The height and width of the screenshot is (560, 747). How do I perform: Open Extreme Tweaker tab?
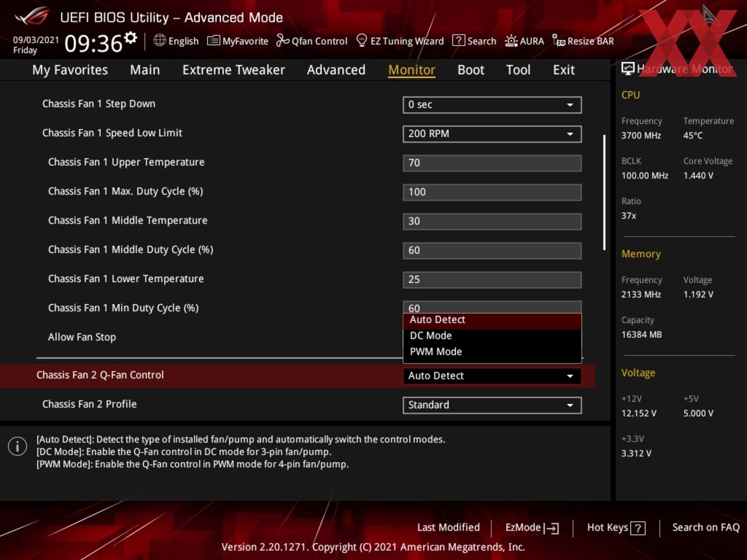[x=233, y=70]
